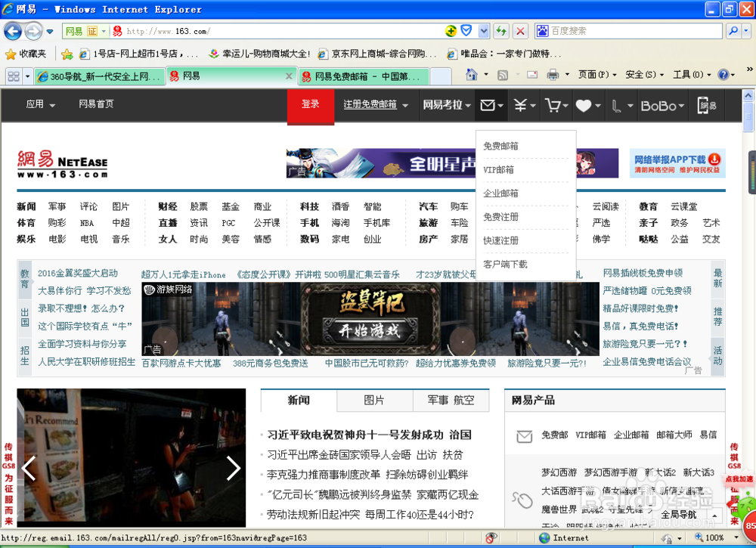The image size is (756, 548).
Task: Click the browser Forward arrow button
Action: point(33,32)
